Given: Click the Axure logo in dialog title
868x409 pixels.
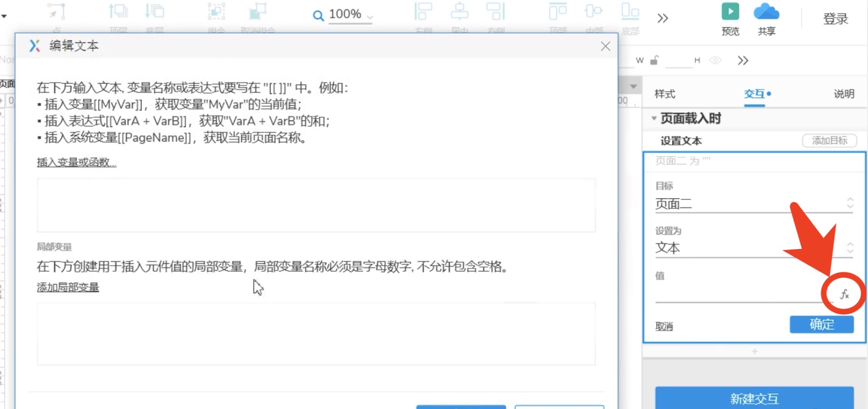Looking at the screenshot, I should pos(34,46).
